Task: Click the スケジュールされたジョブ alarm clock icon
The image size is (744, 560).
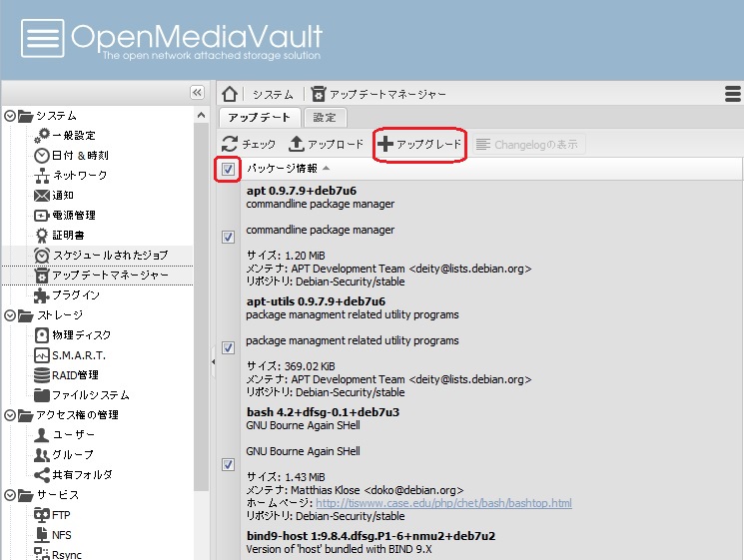Action: (x=42, y=256)
